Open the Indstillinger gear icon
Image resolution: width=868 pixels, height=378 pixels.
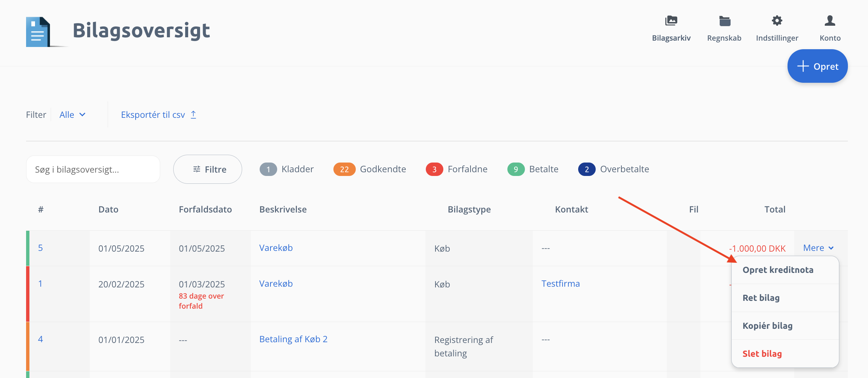[x=777, y=21]
